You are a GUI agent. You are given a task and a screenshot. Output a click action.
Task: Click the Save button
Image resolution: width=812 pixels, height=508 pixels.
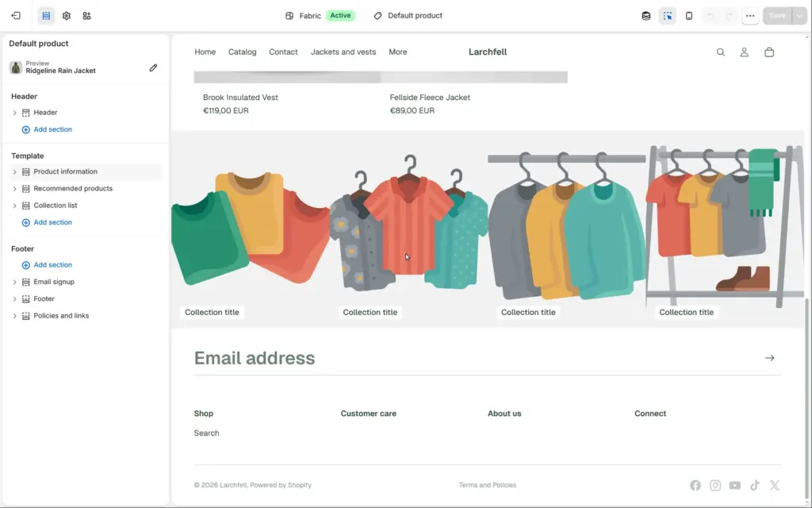[x=777, y=16]
